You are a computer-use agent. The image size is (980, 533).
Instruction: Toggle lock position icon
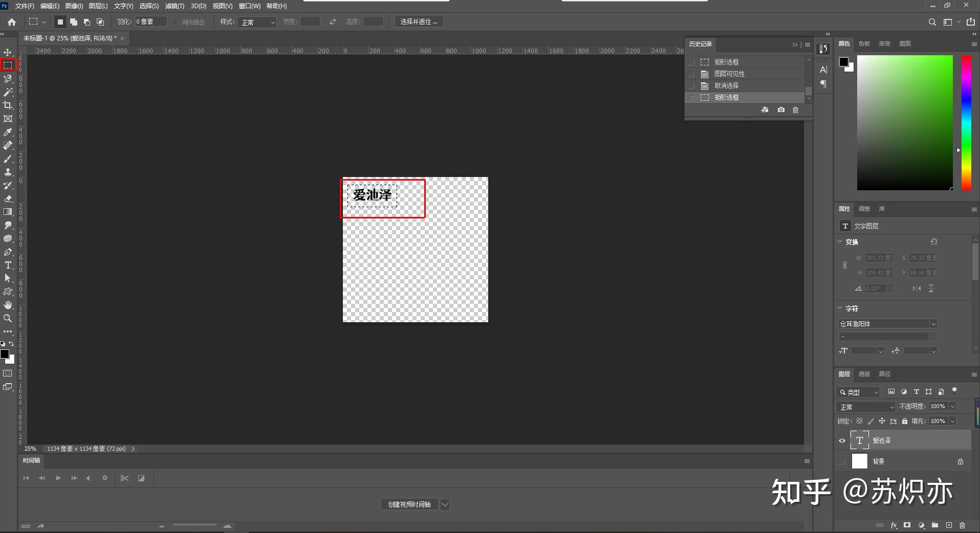(882, 421)
